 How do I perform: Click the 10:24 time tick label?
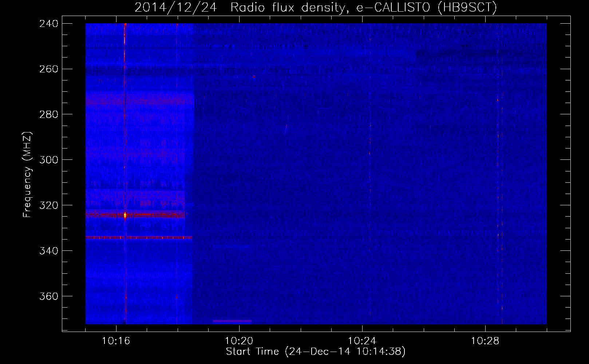[x=362, y=341]
